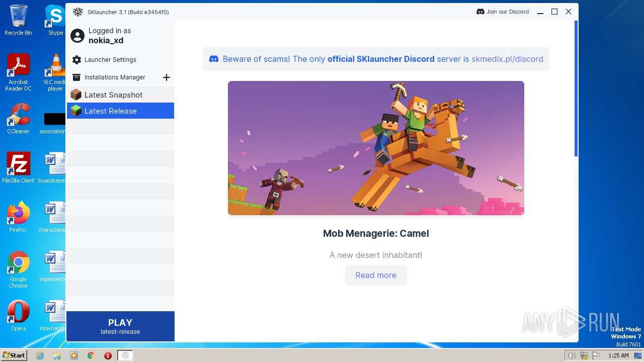The height and width of the screenshot is (362, 644).
Task: Open media player from the taskbar
Action: click(74, 355)
